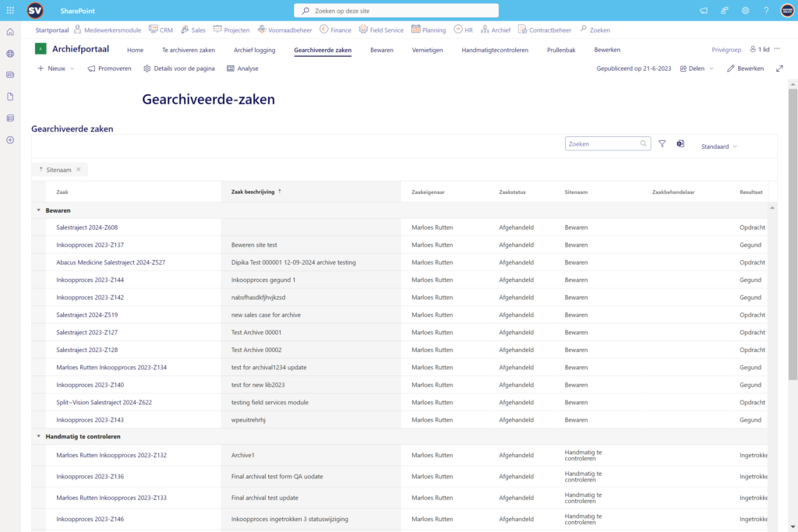Open the Delen dropdown

click(697, 69)
